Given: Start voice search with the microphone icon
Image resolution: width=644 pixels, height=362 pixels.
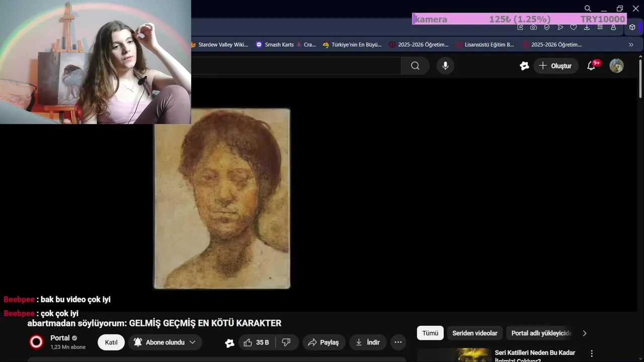Looking at the screenshot, I should click(x=445, y=66).
